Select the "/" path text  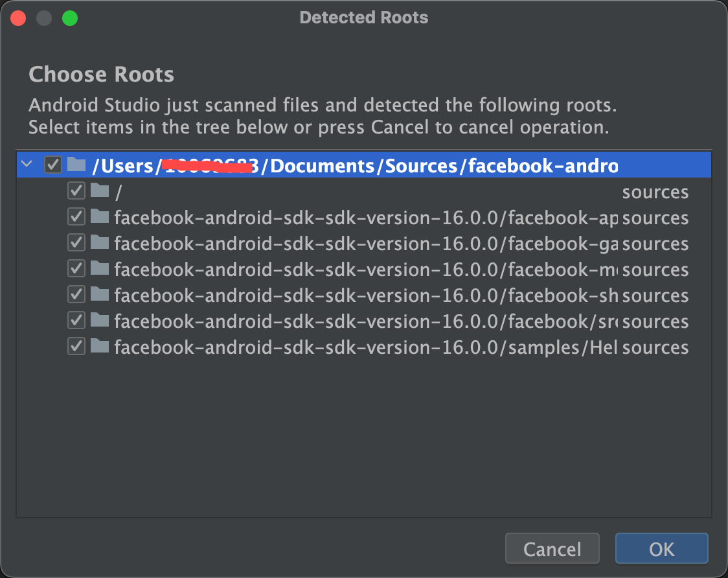[x=119, y=192]
